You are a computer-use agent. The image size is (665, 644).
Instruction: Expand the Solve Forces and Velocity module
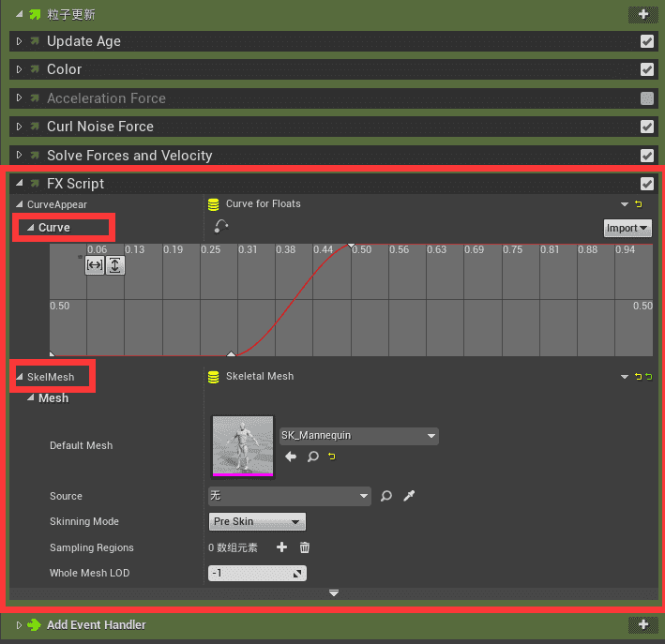(x=19, y=156)
